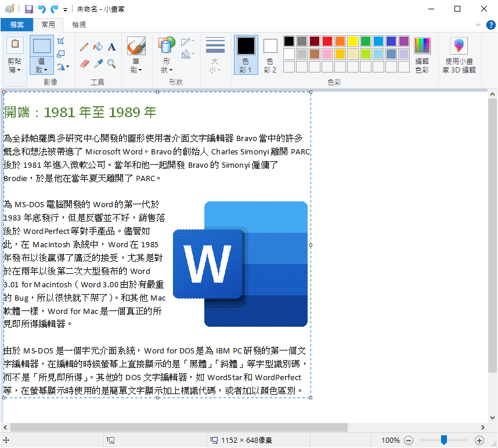Screen dimensions: 498x448
Task: Open Edit colors (編輯色彩)
Action: tap(422, 55)
